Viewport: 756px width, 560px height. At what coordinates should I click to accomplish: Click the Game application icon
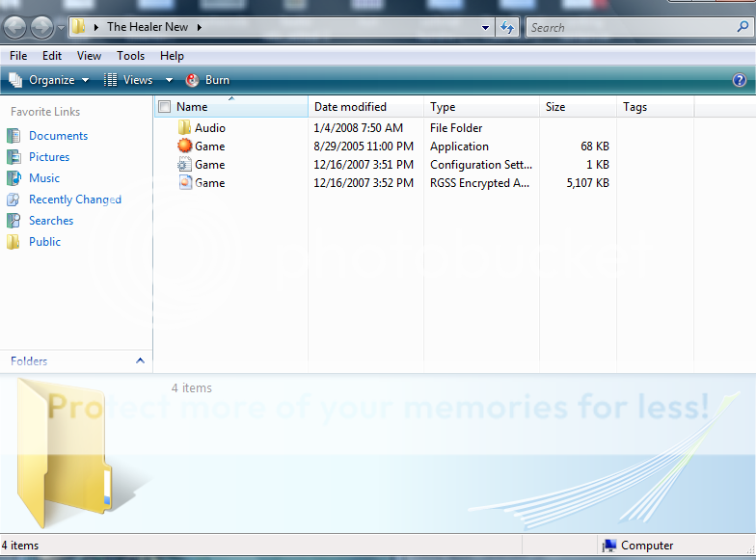(185, 147)
